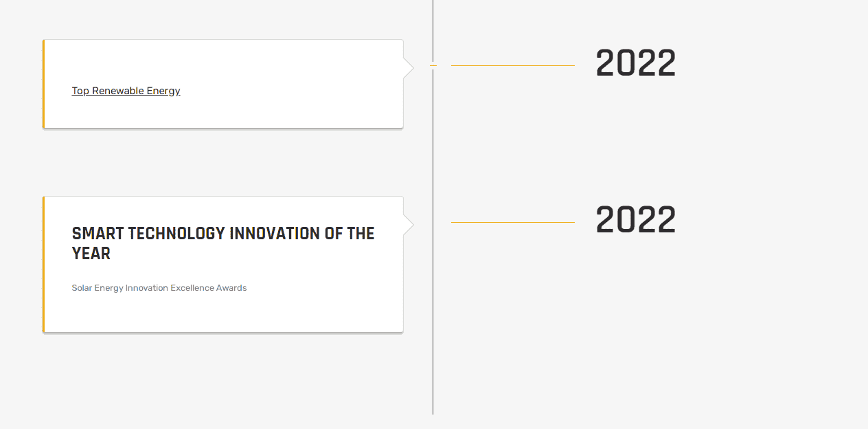Click the yellow accent bar on the Smart Technology card
The width and height of the screenshot is (868, 429).
click(x=43, y=264)
